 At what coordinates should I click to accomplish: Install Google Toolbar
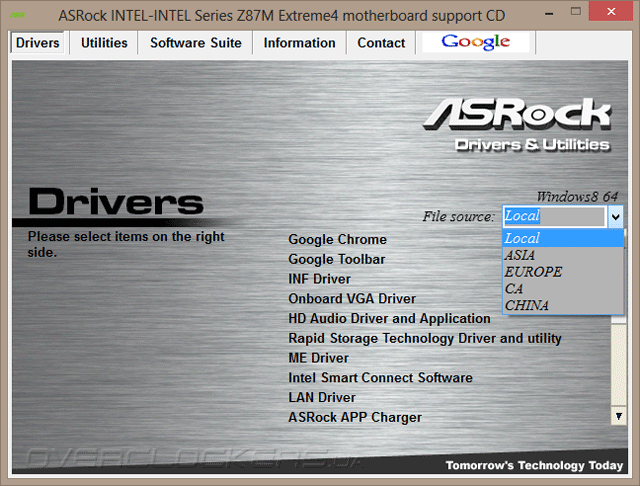point(337,260)
